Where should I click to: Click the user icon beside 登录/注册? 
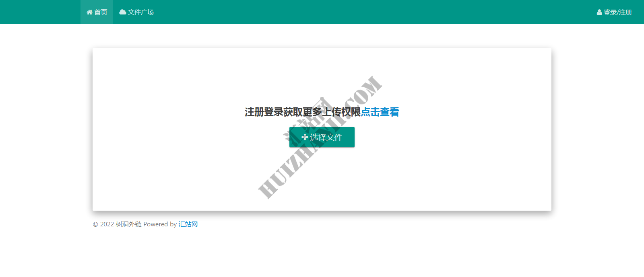(x=599, y=12)
